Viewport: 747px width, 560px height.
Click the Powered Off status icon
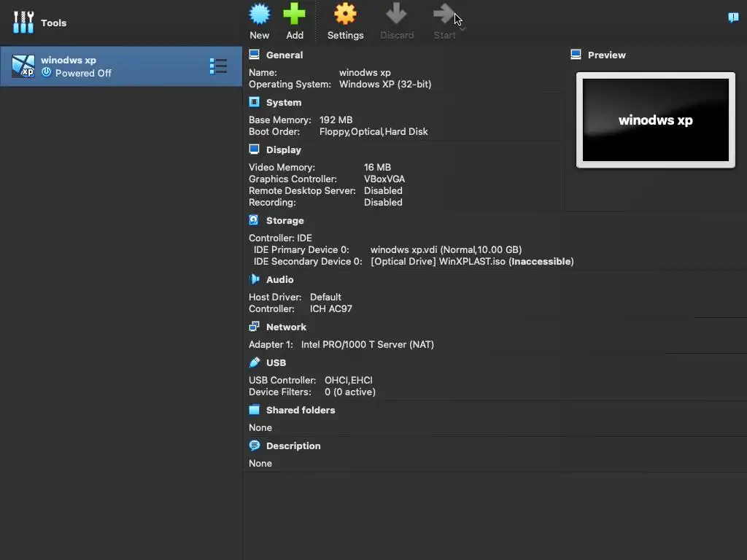point(46,72)
